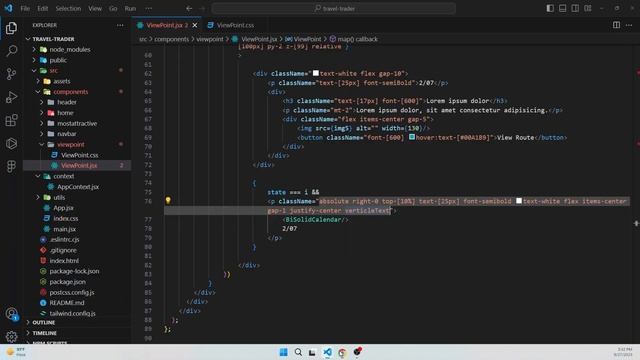Viewport: 640px width, 360px height.
Task: Open the Search view in activity bar
Action: coord(11,51)
